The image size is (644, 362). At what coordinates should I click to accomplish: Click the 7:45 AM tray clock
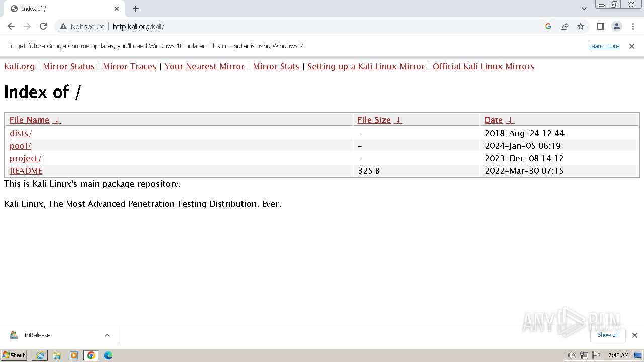click(x=618, y=355)
